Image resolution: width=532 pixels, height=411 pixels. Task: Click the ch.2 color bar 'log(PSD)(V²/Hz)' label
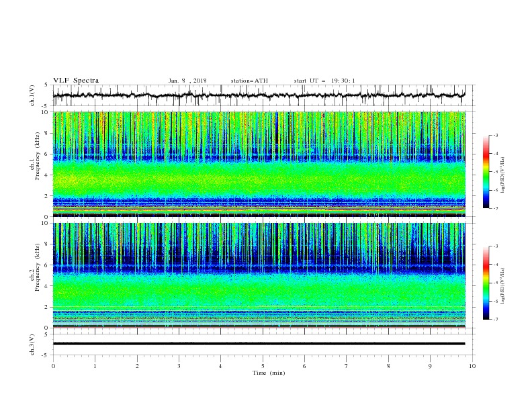pyautogui.click(x=503, y=286)
